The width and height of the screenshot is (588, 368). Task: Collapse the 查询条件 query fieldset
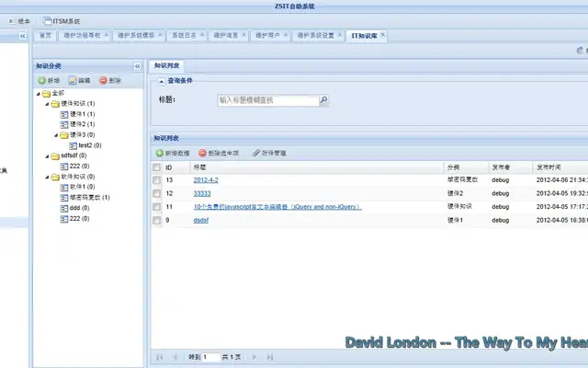162,81
